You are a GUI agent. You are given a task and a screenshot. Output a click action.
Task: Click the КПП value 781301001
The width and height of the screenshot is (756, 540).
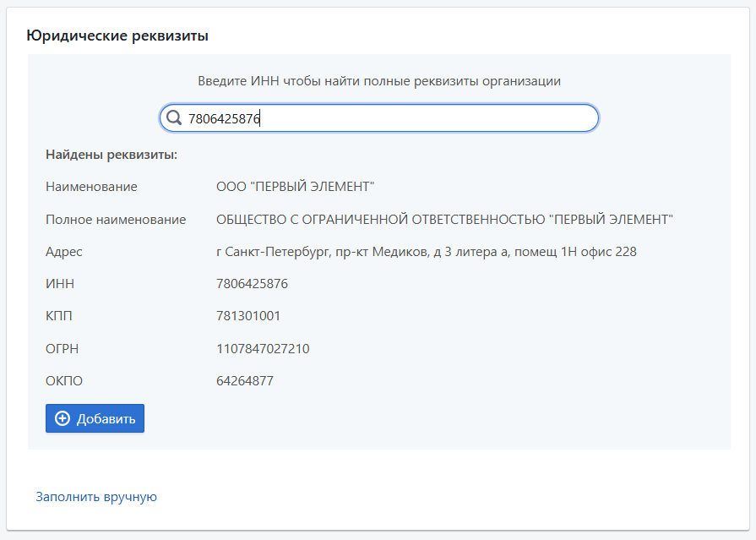[x=248, y=316]
